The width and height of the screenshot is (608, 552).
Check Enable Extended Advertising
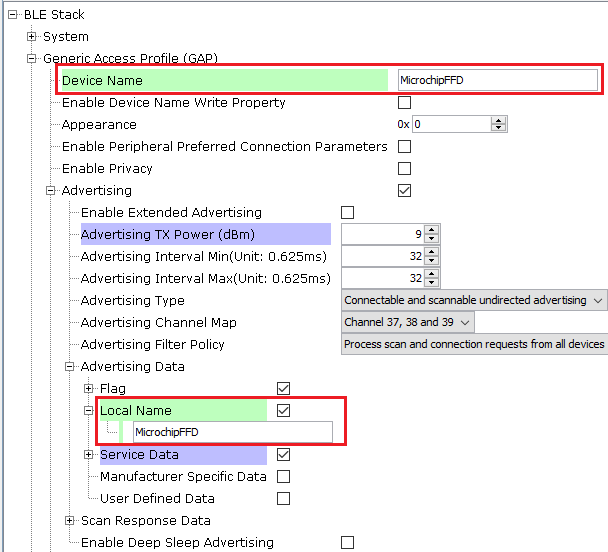click(347, 212)
